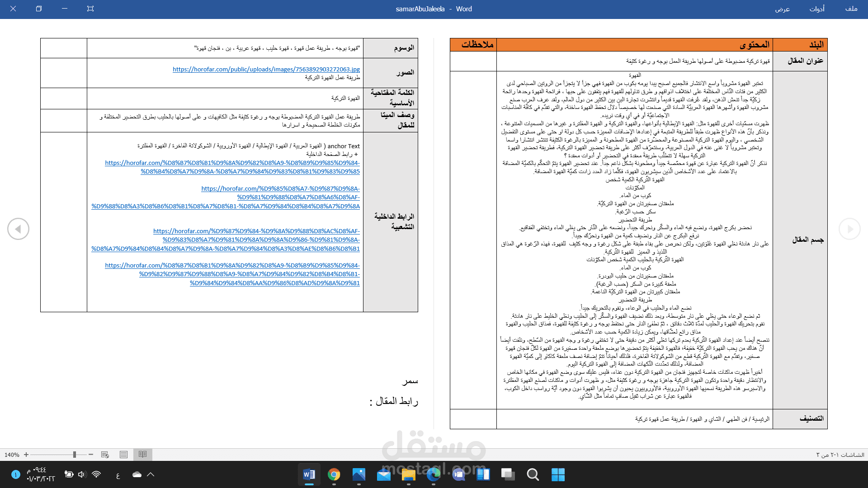Click the zoom in plus button
Viewport: 868px width, 488px height.
[26, 455]
